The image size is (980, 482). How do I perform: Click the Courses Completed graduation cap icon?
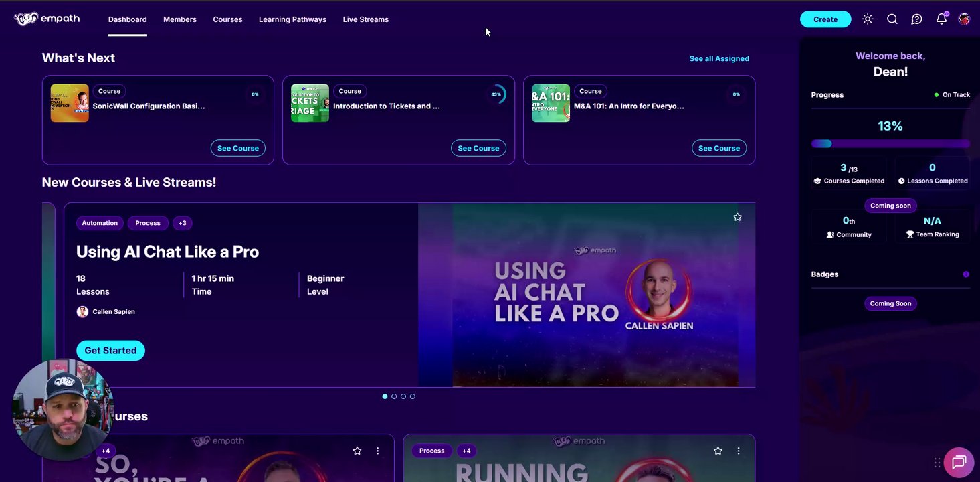(x=817, y=181)
